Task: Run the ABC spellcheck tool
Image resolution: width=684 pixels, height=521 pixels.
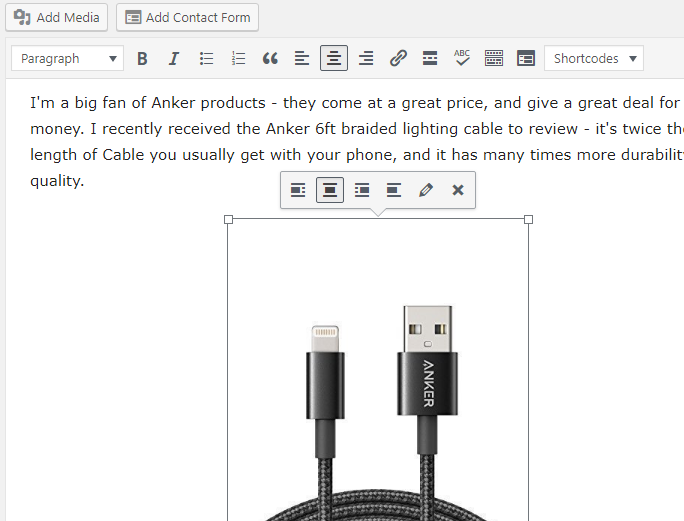Action: point(462,58)
